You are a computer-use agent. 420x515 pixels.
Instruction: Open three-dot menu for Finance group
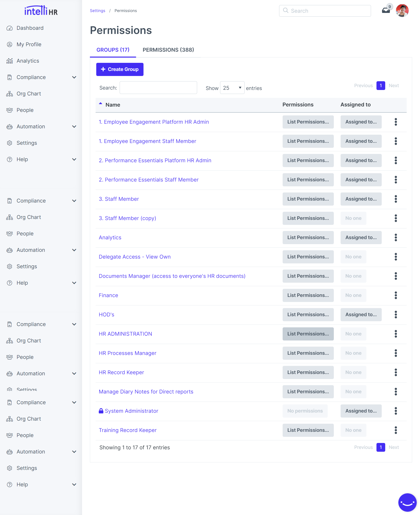click(395, 295)
